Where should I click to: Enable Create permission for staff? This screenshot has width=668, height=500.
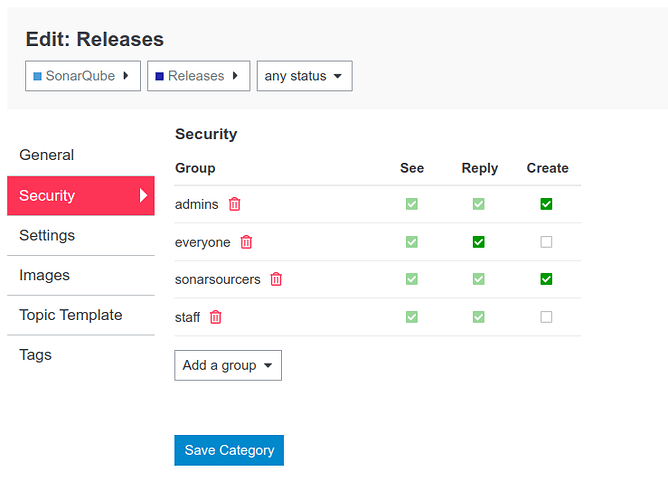(x=546, y=317)
